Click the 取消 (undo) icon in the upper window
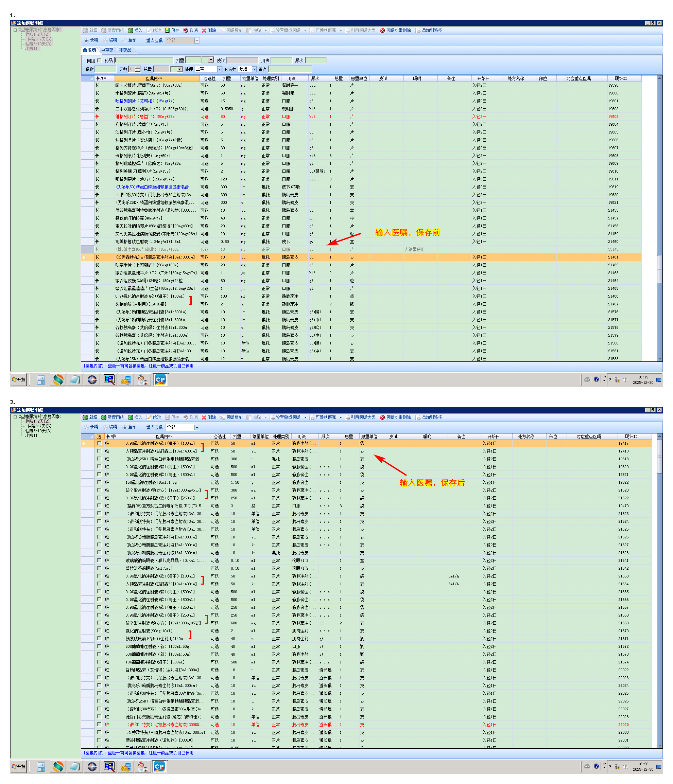Screen dimensions: 673x784 pos(186,31)
